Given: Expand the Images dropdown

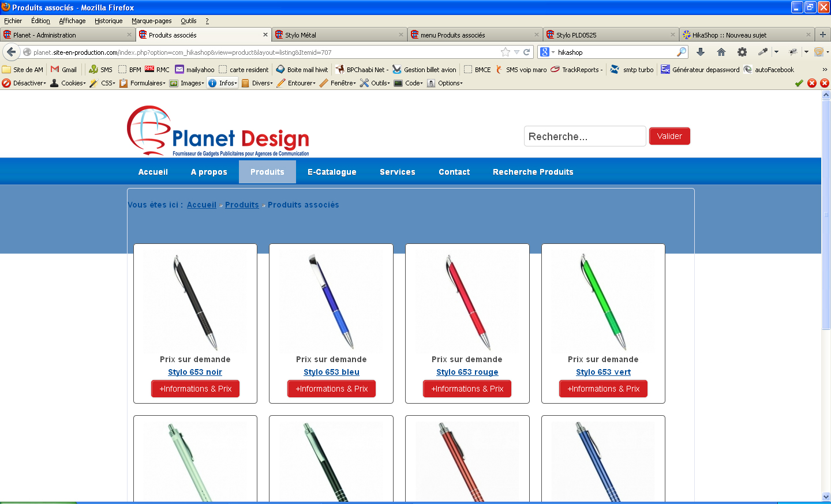Looking at the screenshot, I should [187, 83].
